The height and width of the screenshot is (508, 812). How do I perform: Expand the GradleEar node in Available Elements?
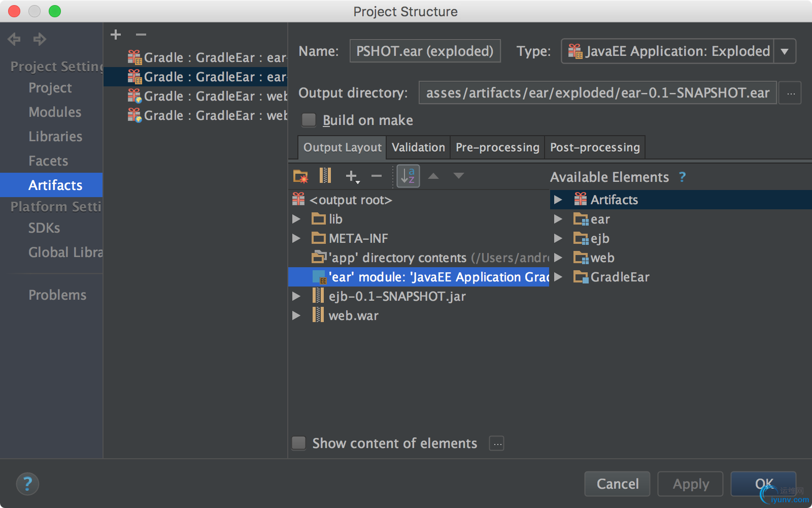[x=558, y=277]
